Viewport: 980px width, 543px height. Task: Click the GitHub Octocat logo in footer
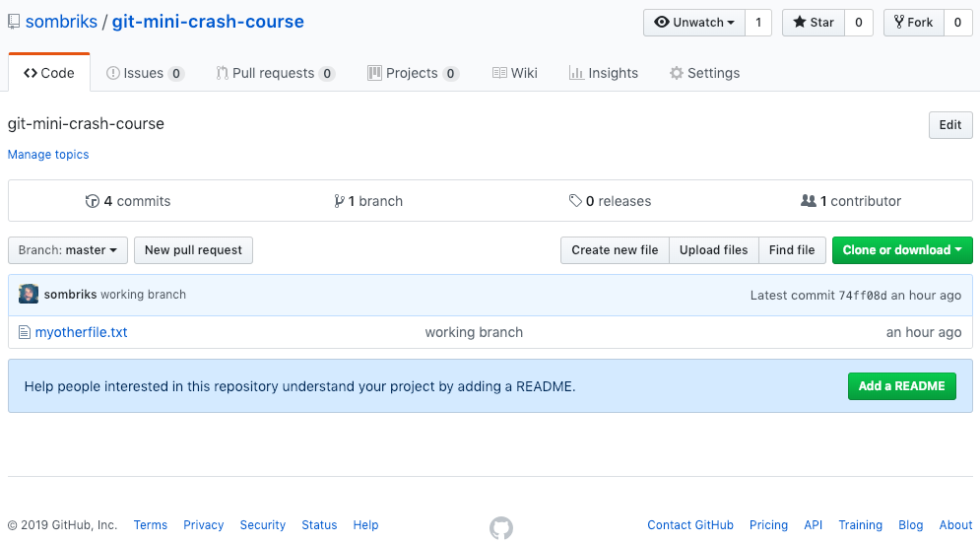click(501, 527)
